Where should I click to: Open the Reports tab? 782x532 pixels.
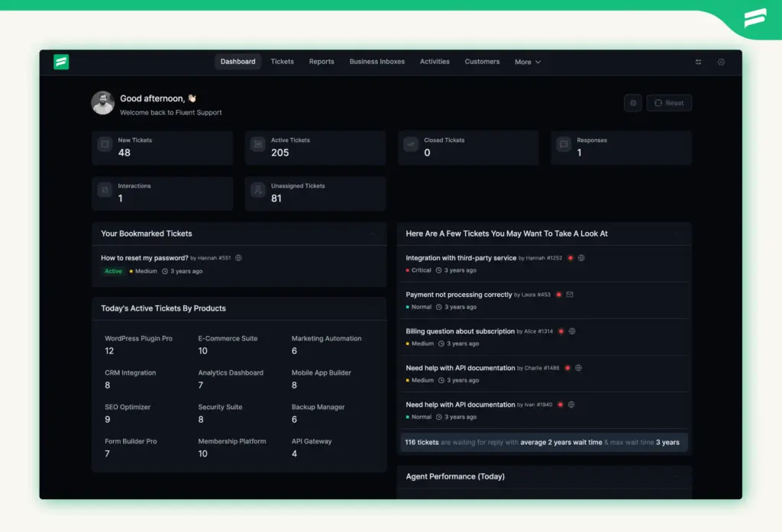(x=322, y=62)
